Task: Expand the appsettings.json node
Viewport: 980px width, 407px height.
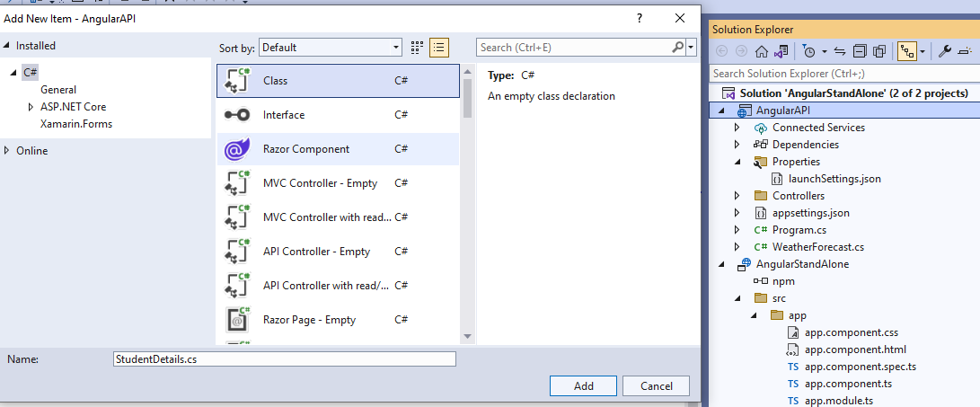Action: pos(737,213)
